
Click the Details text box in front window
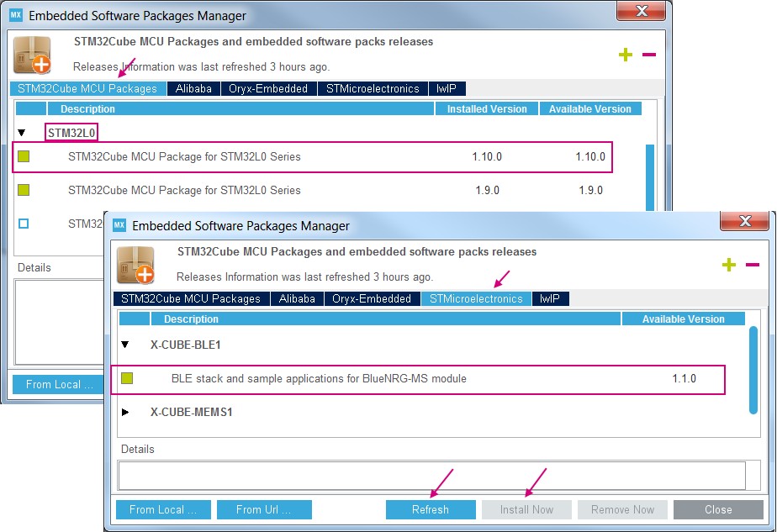tap(431, 476)
